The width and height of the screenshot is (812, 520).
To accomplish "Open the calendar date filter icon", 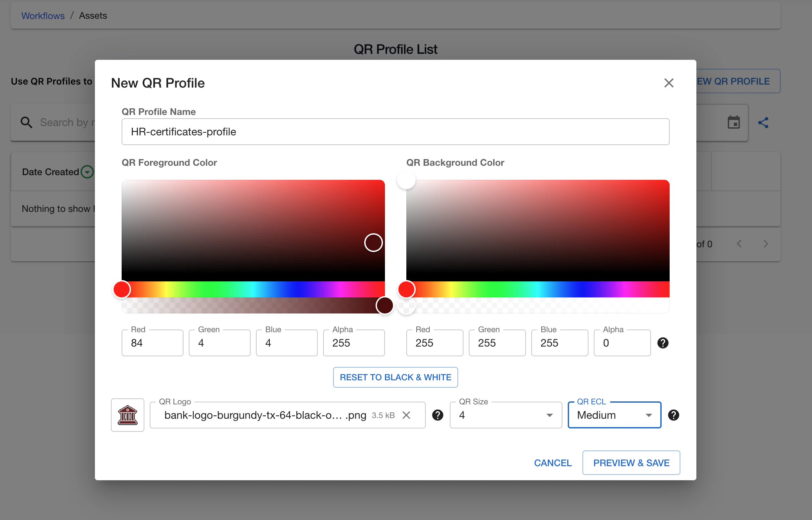I will [x=733, y=123].
